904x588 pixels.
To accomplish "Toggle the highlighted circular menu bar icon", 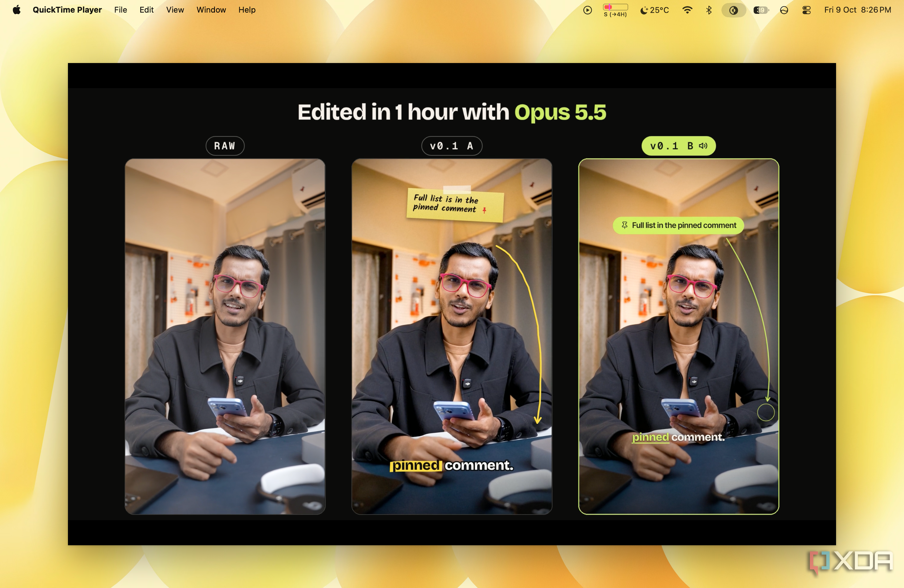I will [734, 10].
